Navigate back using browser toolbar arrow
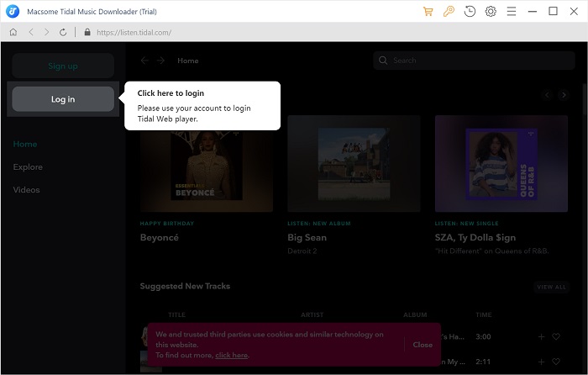 click(31, 32)
